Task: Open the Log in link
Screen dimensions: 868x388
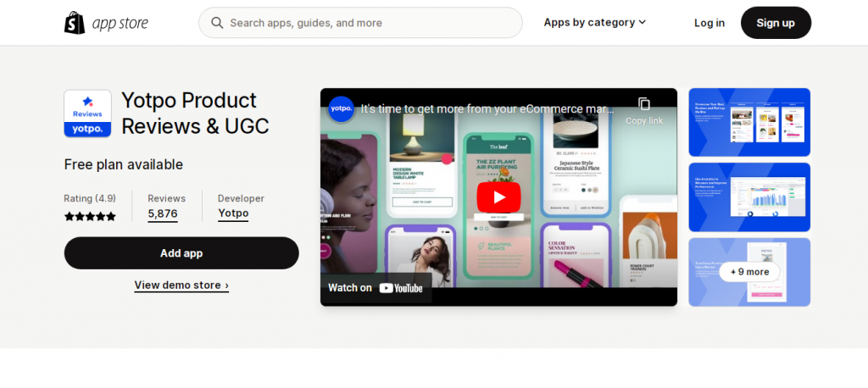Action: coord(709,23)
